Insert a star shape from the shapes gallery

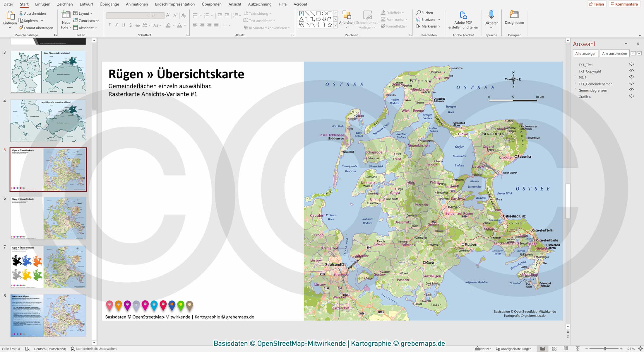[x=330, y=25]
